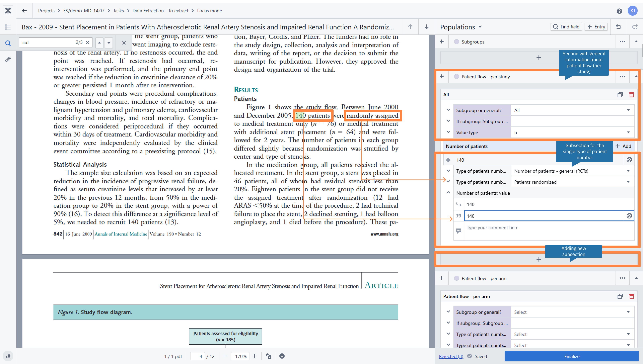Viewport: 643px width, 364px height.
Task: Collapse the 'Number of patients: value' field
Action: point(448,193)
